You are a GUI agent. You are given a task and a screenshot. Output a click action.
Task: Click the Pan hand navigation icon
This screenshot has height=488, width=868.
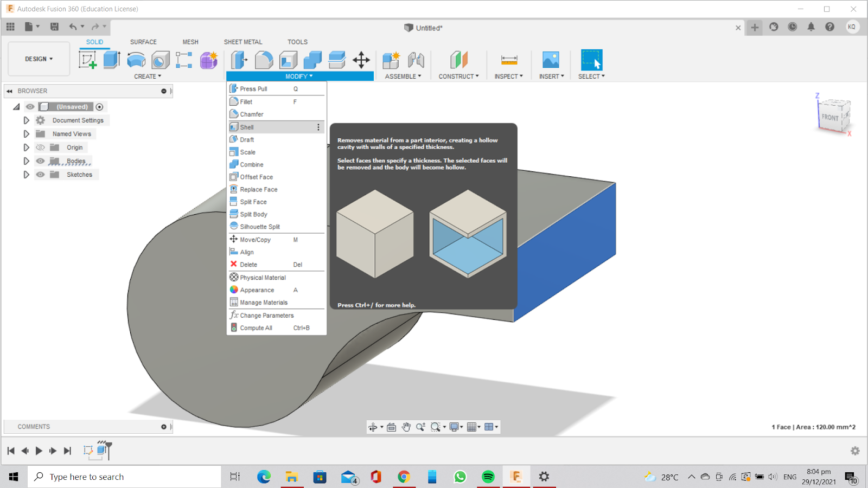tap(406, 427)
